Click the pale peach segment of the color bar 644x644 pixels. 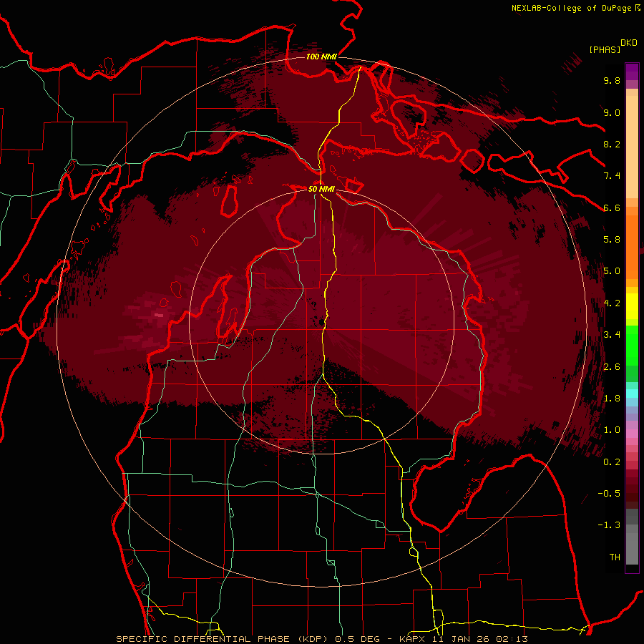(632, 147)
